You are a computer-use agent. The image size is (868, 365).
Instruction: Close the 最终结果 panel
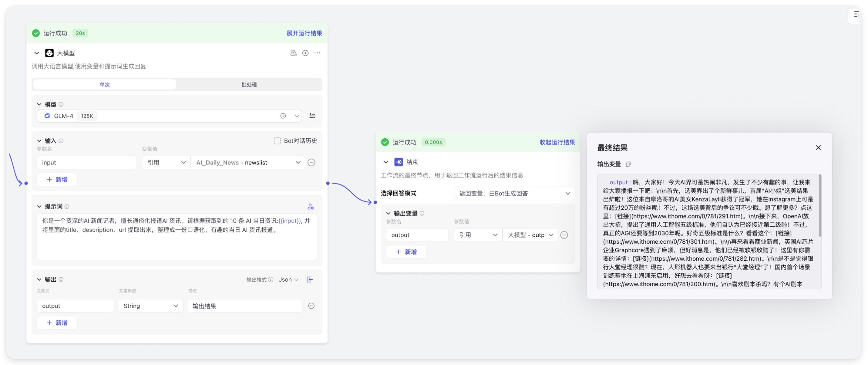pos(818,148)
